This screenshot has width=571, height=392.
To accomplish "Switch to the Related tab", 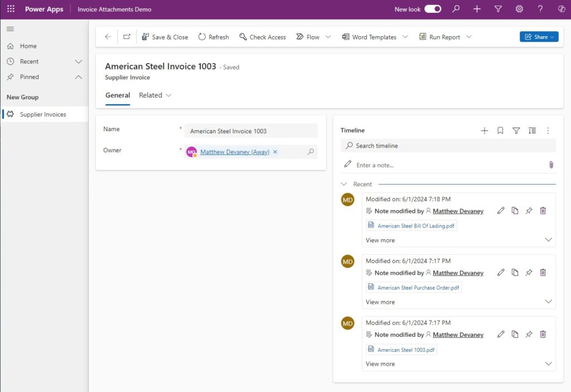I will pos(151,95).
